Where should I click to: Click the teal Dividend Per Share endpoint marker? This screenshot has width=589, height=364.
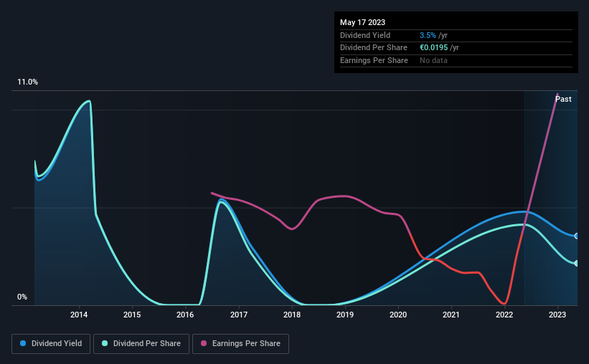coord(577,264)
